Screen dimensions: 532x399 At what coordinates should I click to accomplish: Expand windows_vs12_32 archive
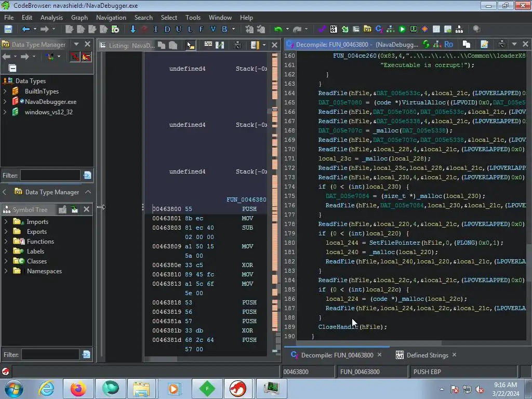pos(5,112)
